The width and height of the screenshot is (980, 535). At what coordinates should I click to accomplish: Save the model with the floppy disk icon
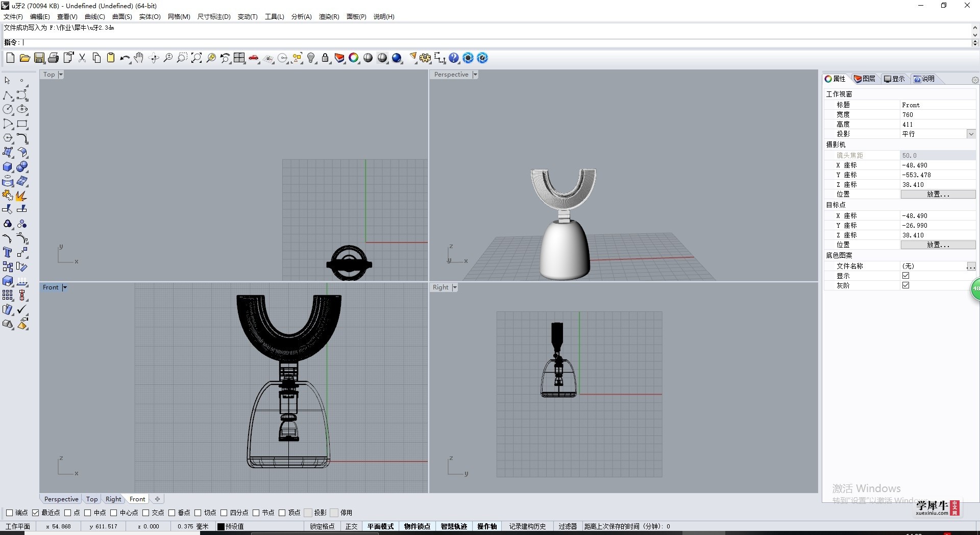click(x=39, y=58)
